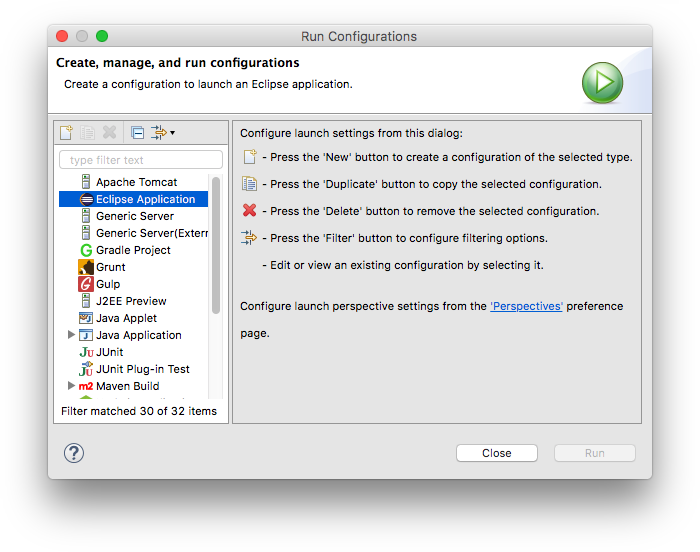Click the Generic Server(External) icon
This screenshot has height=552, width=700.
[86, 233]
